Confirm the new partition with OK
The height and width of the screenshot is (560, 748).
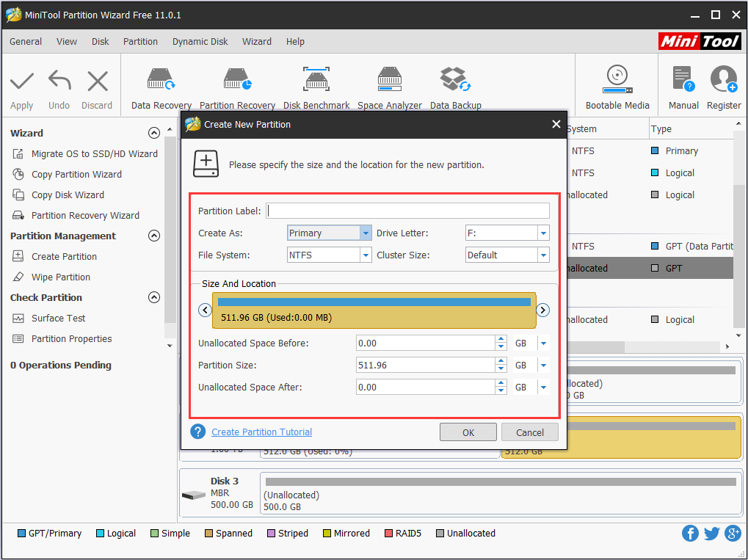(x=468, y=432)
